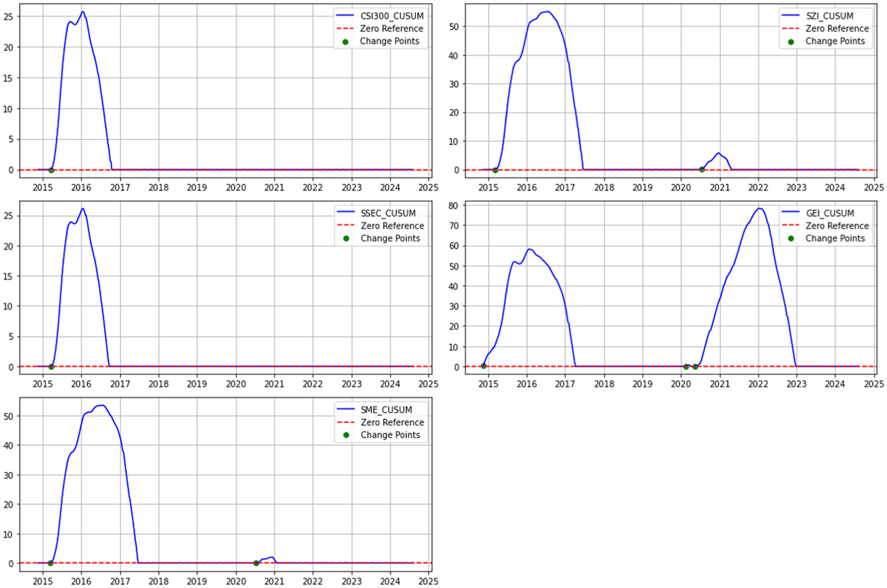
Task: Click the SSEC_CUSUM legend label
Action: pyautogui.click(x=388, y=213)
